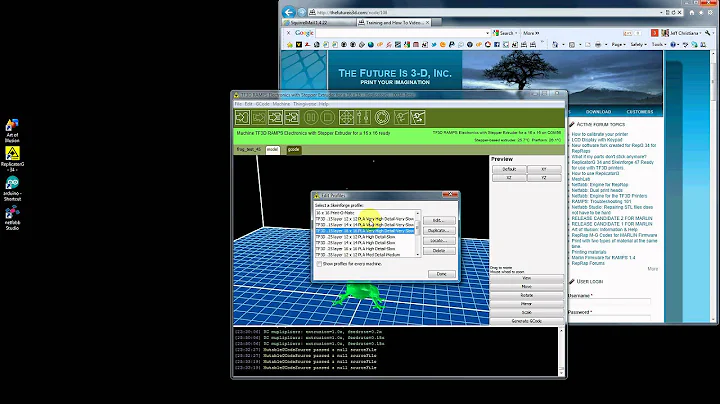The width and height of the screenshot is (720, 404).
Task: Click the Rotate button in preview panel
Action: pos(526,295)
